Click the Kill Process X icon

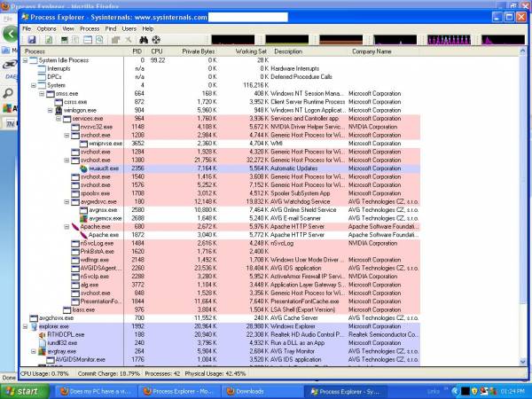click(x=129, y=40)
